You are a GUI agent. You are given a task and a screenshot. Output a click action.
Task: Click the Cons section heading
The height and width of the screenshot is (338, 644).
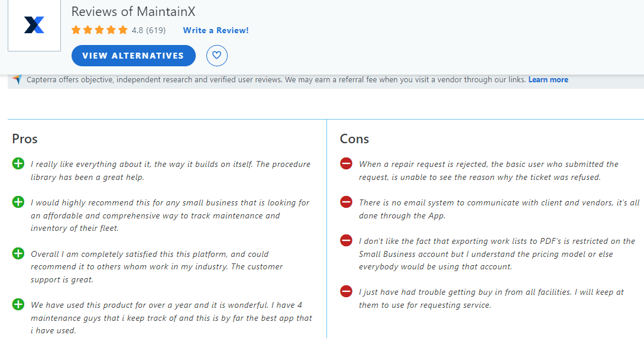point(354,139)
